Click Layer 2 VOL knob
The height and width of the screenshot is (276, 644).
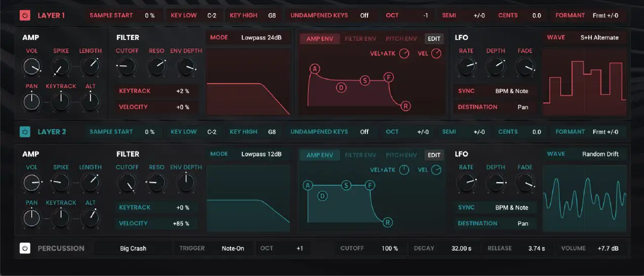(x=31, y=182)
